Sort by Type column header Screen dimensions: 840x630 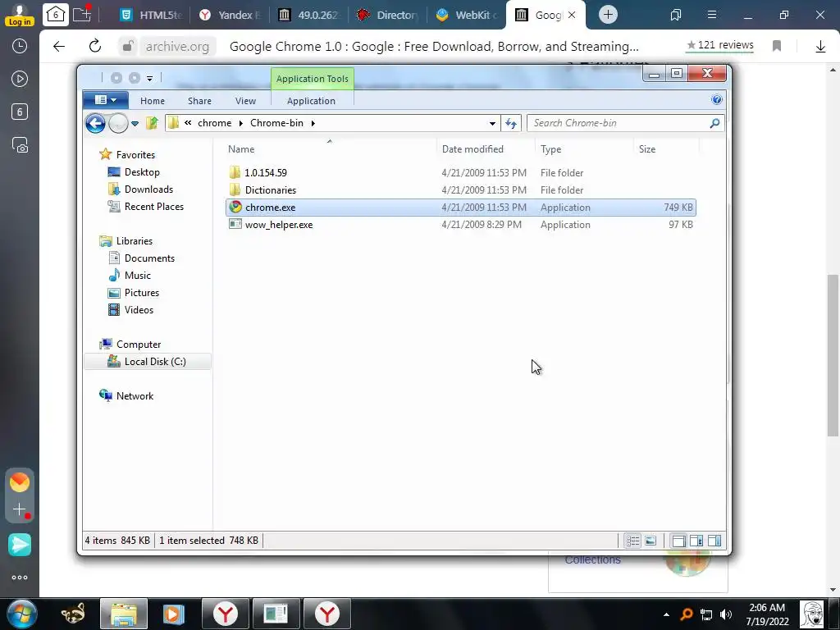pos(584,149)
